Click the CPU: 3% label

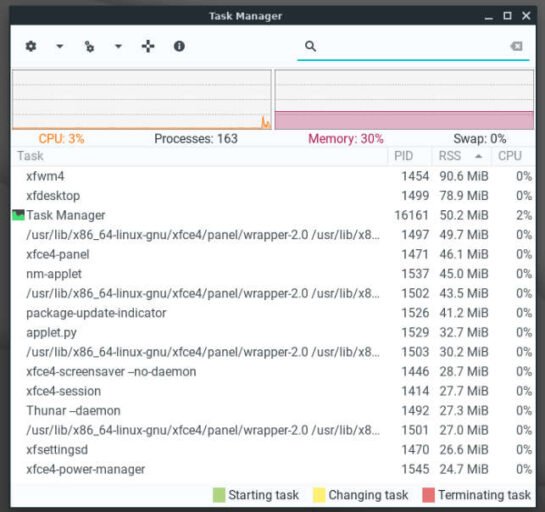pyautogui.click(x=61, y=139)
